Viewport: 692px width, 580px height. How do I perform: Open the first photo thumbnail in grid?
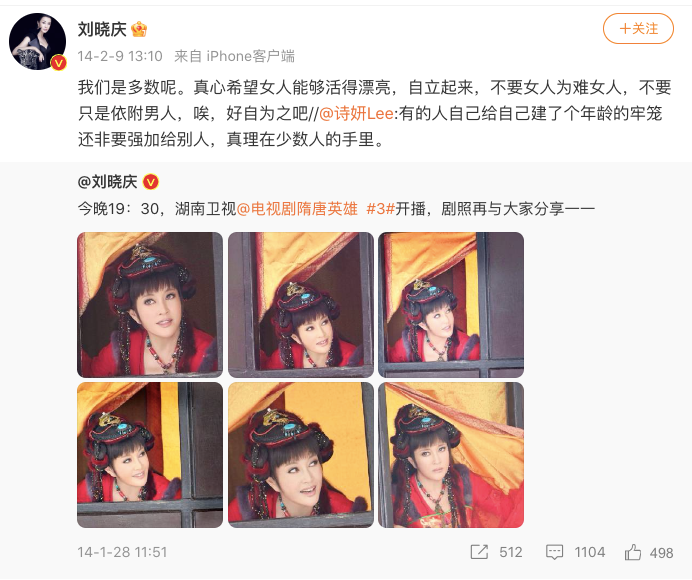pyautogui.click(x=150, y=305)
